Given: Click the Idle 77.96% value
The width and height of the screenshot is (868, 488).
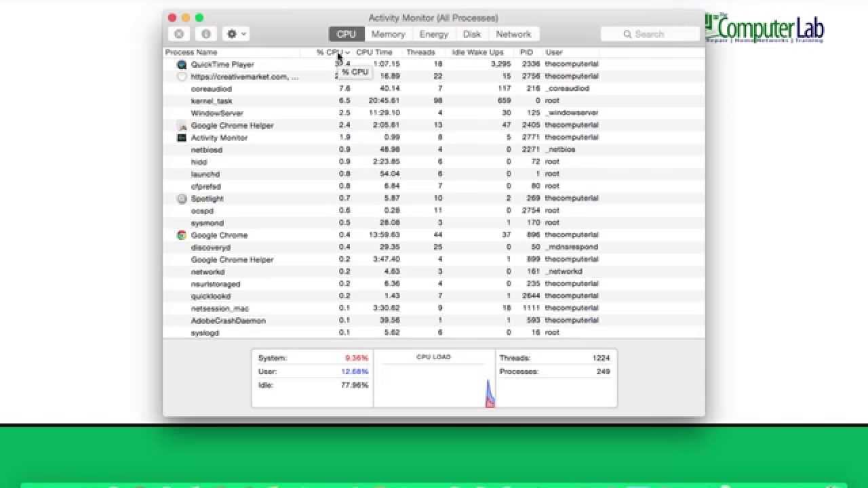Looking at the screenshot, I should click(x=355, y=385).
